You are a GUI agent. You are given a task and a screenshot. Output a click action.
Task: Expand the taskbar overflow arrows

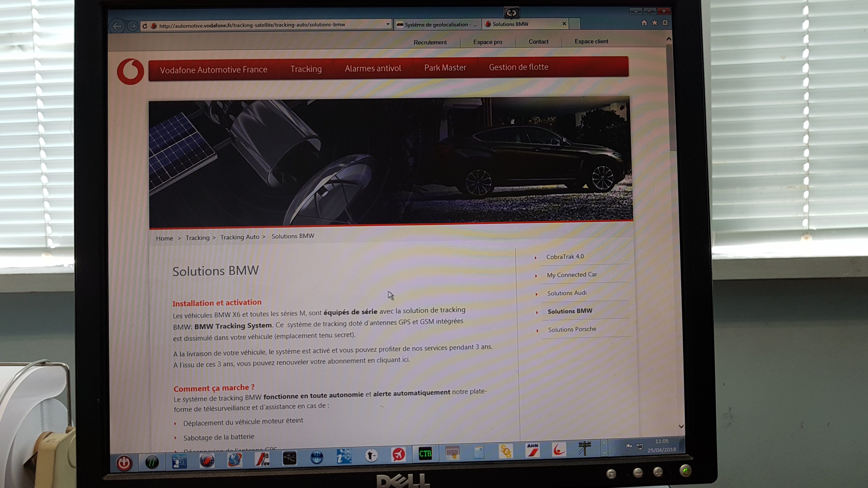pos(604,448)
